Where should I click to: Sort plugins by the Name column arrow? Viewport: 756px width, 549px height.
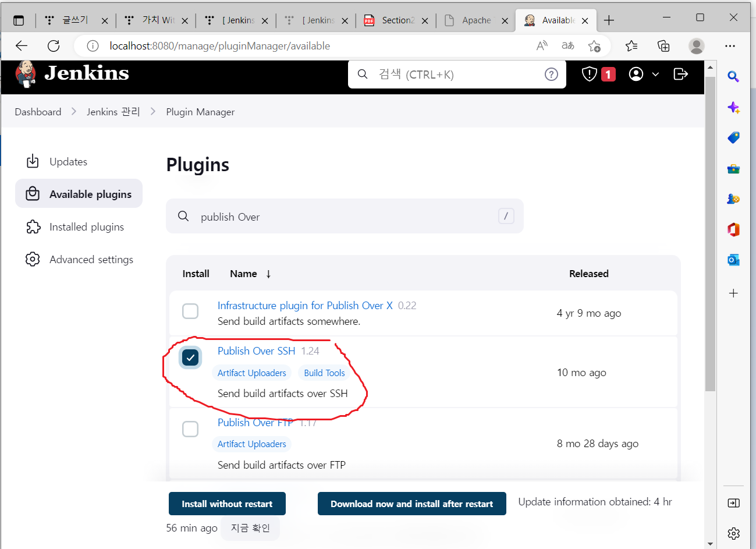point(268,274)
